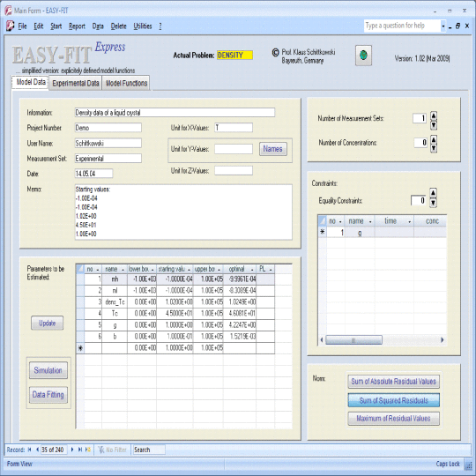
Task: Open the File menu
Action: [22, 26]
